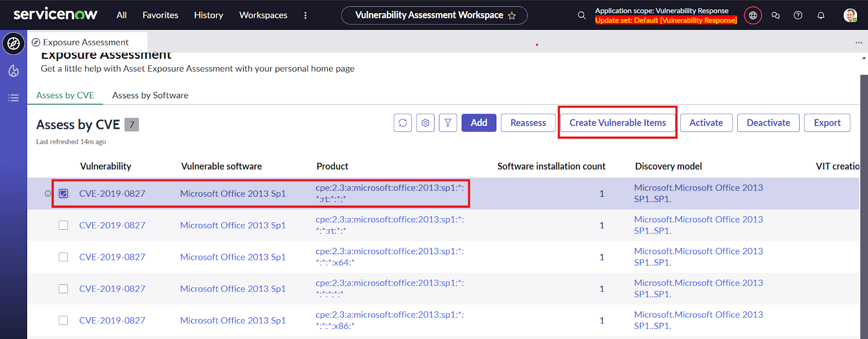
Task: Open Microsoft Office 2013 Sp1 in x86 row
Action: coord(233,321)
